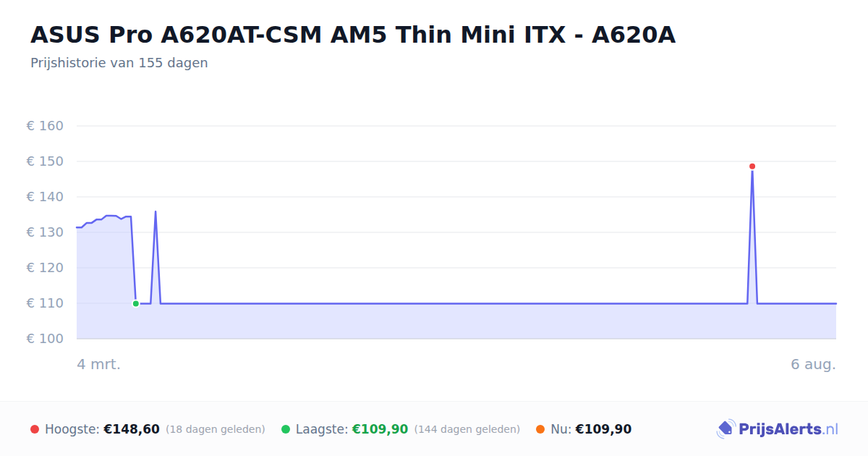Click the 18 dagen geleden note
Screen dimensions: 868x456
[216, 429]
